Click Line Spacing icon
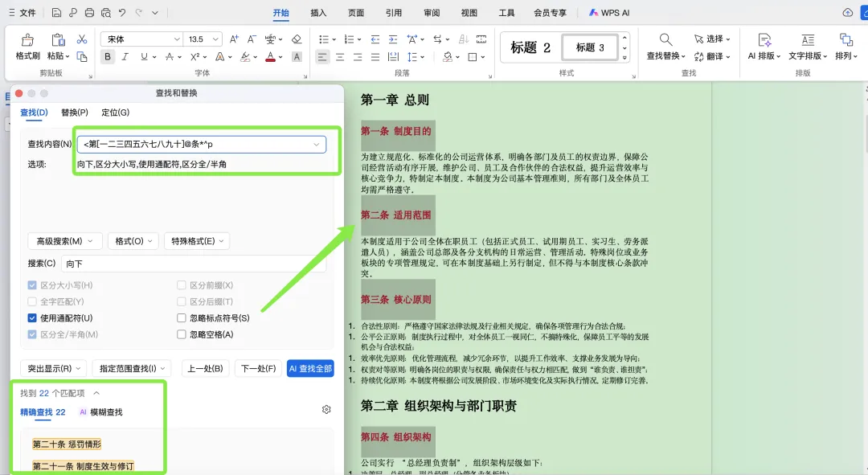868x475 pixels. coord(411,57)
